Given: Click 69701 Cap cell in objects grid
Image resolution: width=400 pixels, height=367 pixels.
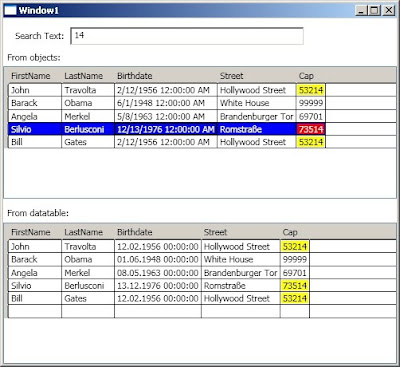Looking at the screenshot, I should pyautogui.click(x=311, y=116).
